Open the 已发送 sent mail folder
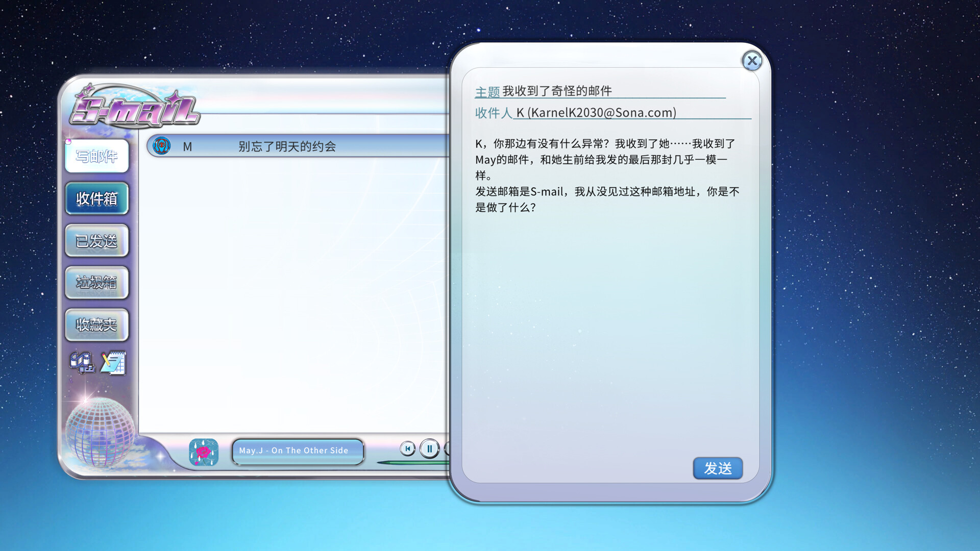980x551 pixels. [96, 240]
